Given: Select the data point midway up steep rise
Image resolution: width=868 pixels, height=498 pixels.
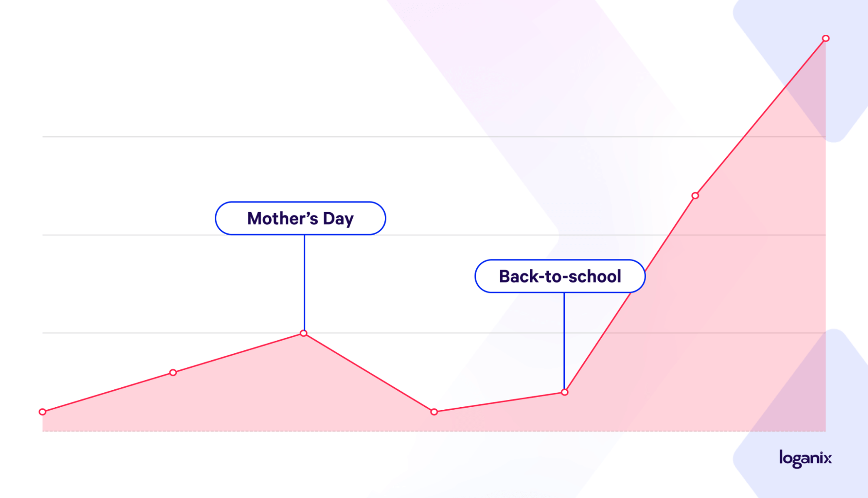Looking at the screenshot, I should 695,196.
